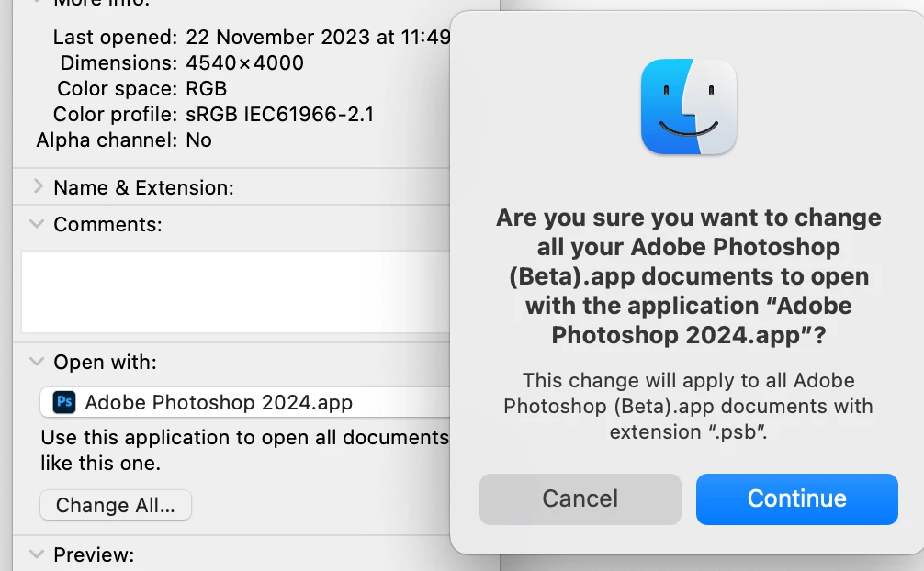Click the Color space RGB value

point(207,88)
